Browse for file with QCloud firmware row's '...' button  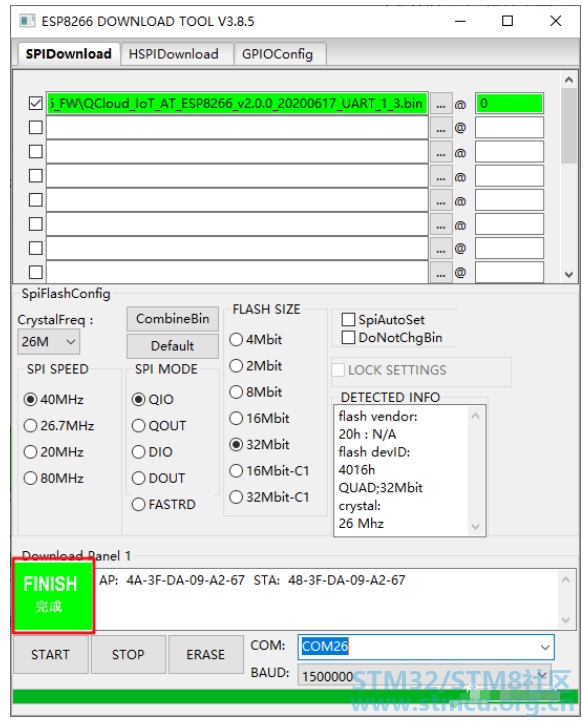(441, 104)
